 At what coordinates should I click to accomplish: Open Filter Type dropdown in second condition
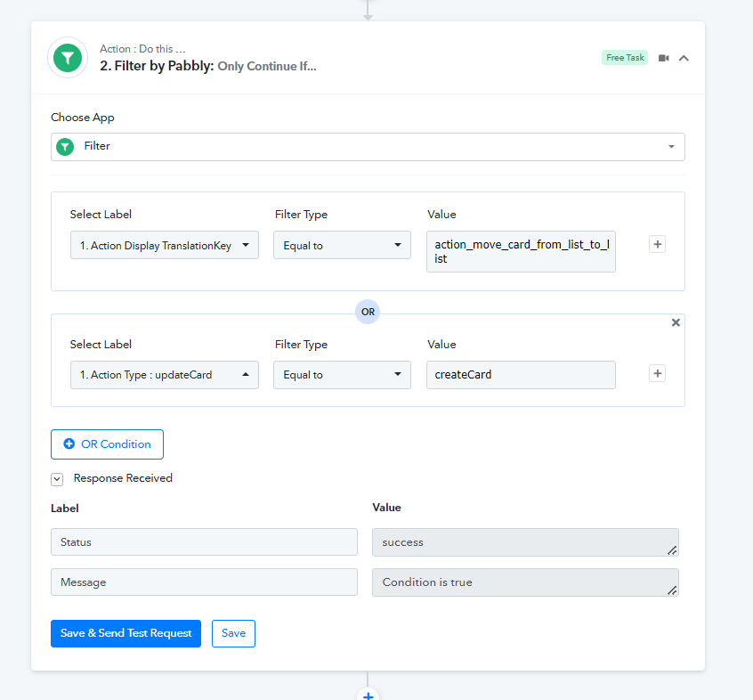[342, 375]
